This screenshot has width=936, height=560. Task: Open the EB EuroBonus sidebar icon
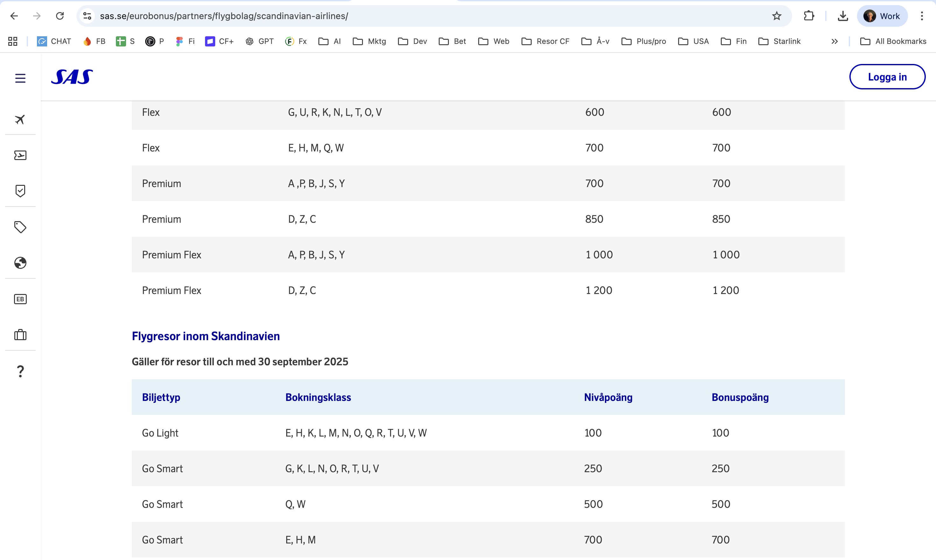[20, 299]
